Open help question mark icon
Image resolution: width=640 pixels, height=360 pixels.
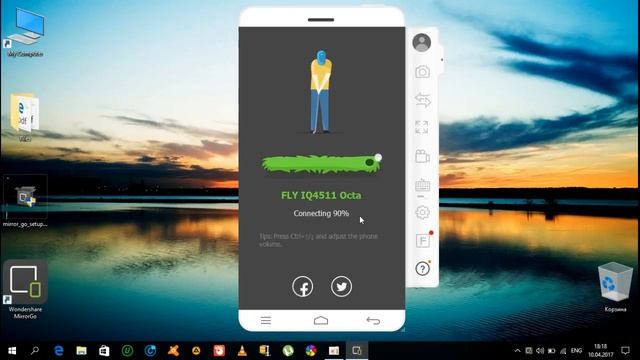click(422, 269)
